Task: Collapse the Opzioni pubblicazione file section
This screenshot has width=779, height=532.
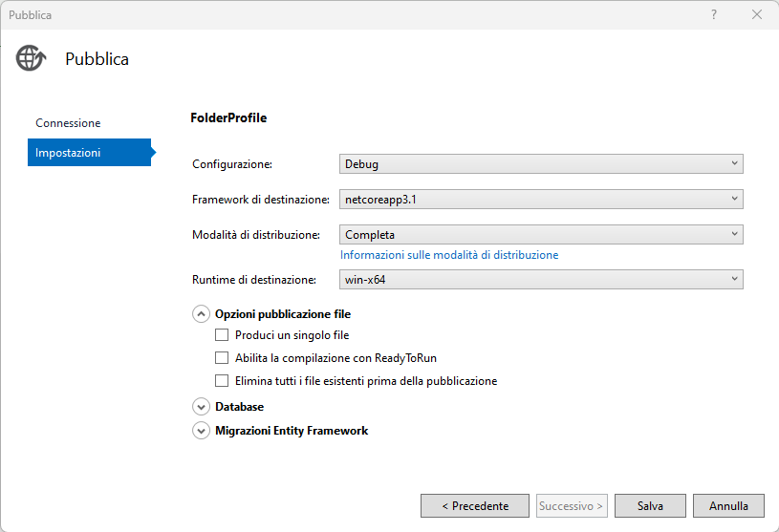Action: (x=201, y=313)
